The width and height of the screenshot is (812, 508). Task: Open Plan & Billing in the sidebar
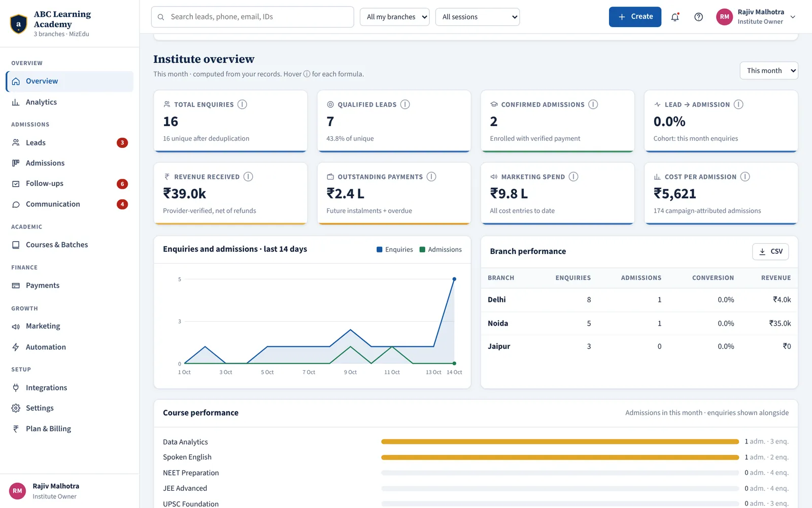[70, 429]
